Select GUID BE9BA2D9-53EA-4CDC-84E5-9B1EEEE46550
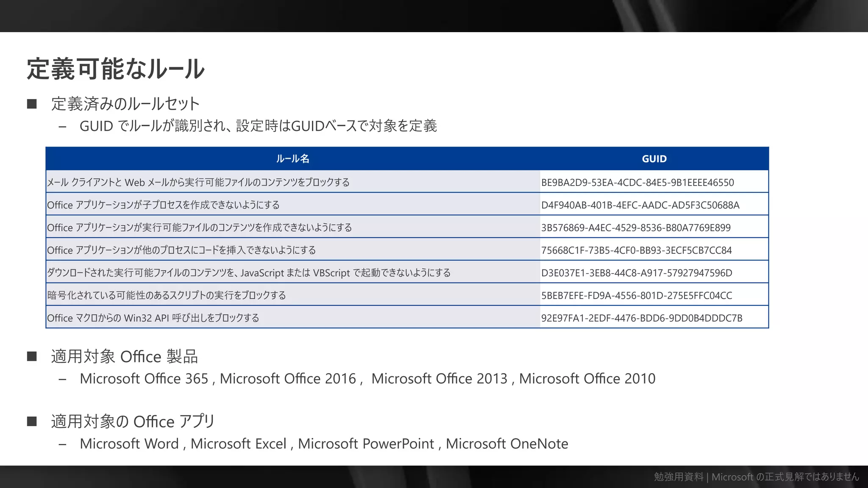This screenshot has width=868, height=488. click(x=637, y=183)
